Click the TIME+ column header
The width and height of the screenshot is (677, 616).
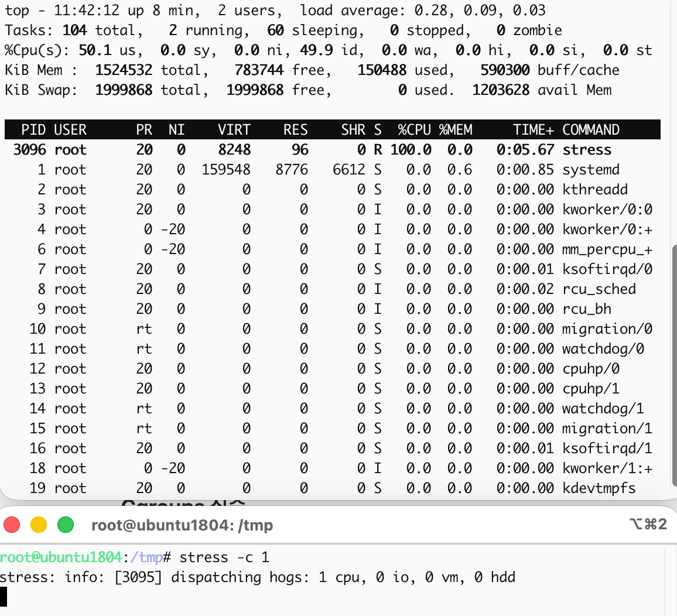point(533,129)
